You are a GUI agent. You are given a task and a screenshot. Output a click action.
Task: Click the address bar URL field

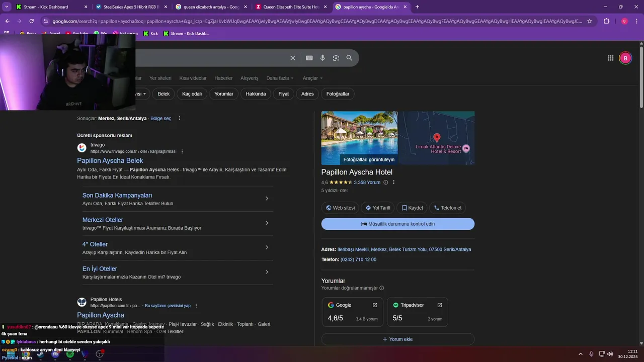coord(317,21)
